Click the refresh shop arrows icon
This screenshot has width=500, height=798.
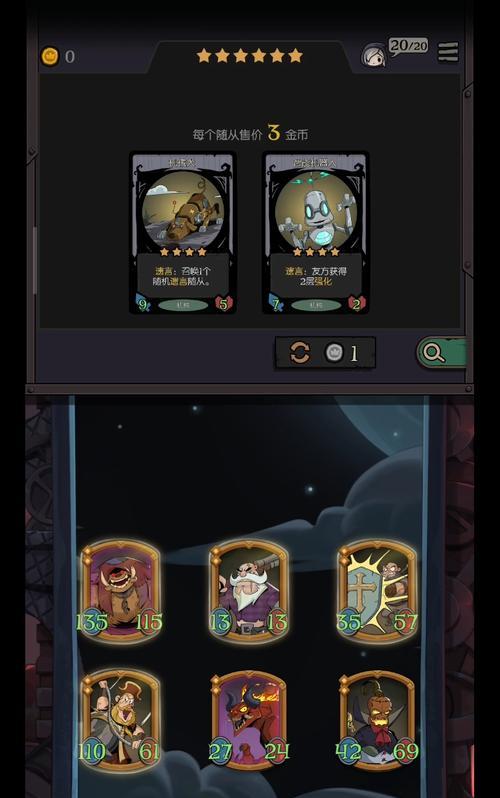coord(300,352)
